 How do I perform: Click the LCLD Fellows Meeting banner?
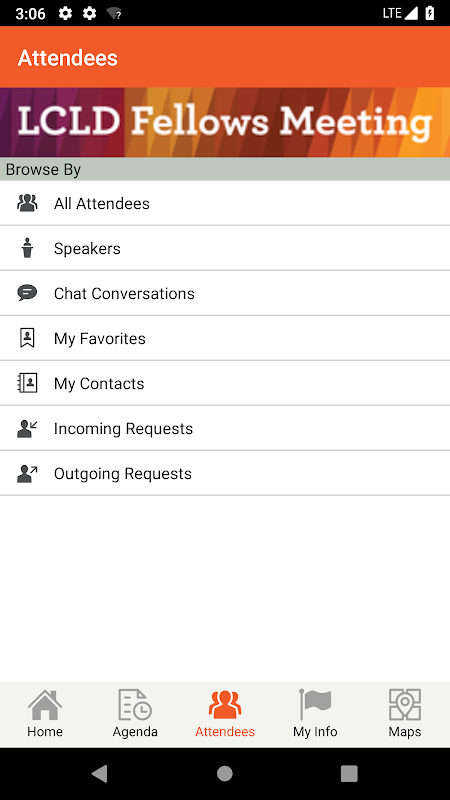(225, 122)
